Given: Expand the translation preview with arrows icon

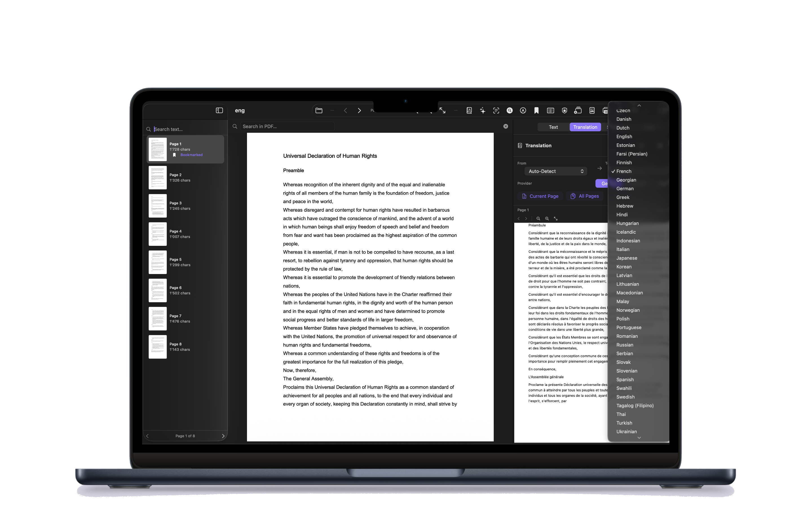Looking at the screenshot, I should coord(556,218).
